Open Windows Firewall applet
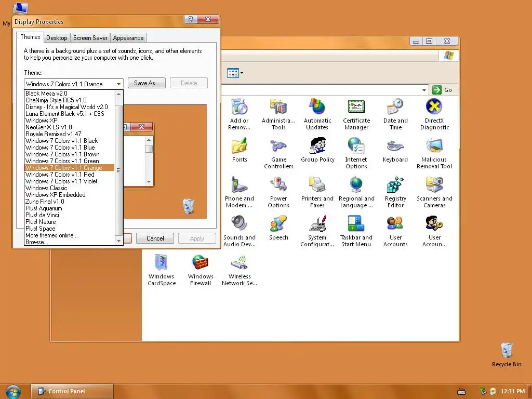Viewport: 532px width, 399px height. tap(200, 270)
